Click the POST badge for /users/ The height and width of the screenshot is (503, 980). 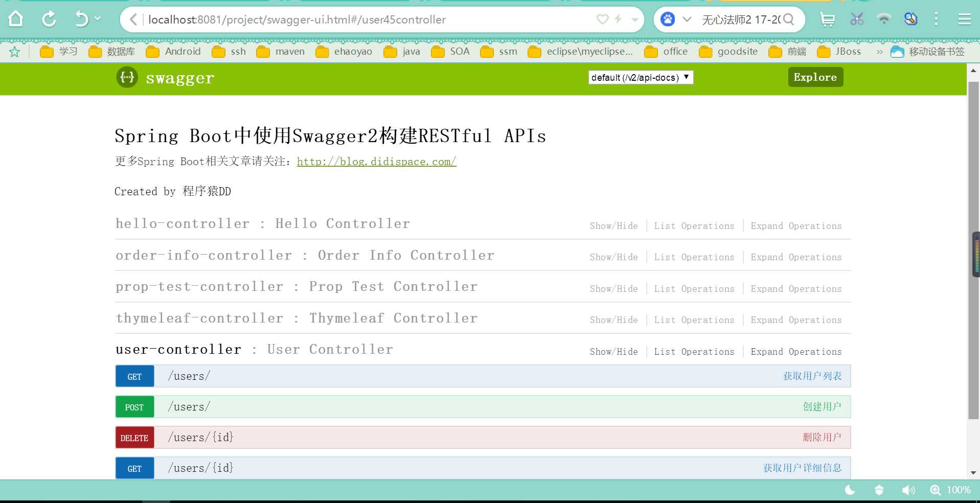coord(134,407)
